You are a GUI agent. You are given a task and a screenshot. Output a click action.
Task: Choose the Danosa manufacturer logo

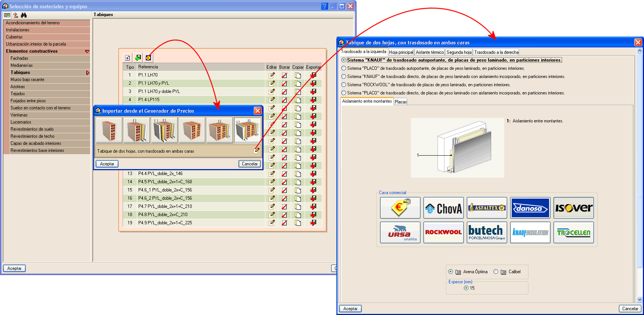tap(530, 208)
